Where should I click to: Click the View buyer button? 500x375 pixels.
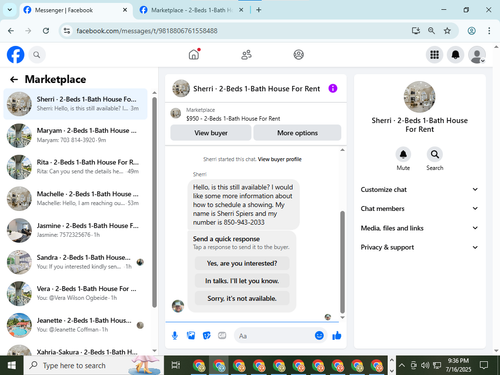(211, 133)
